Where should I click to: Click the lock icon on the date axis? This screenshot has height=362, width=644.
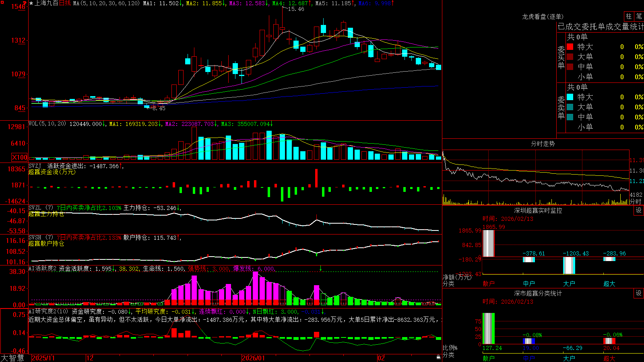coord(438,357)
